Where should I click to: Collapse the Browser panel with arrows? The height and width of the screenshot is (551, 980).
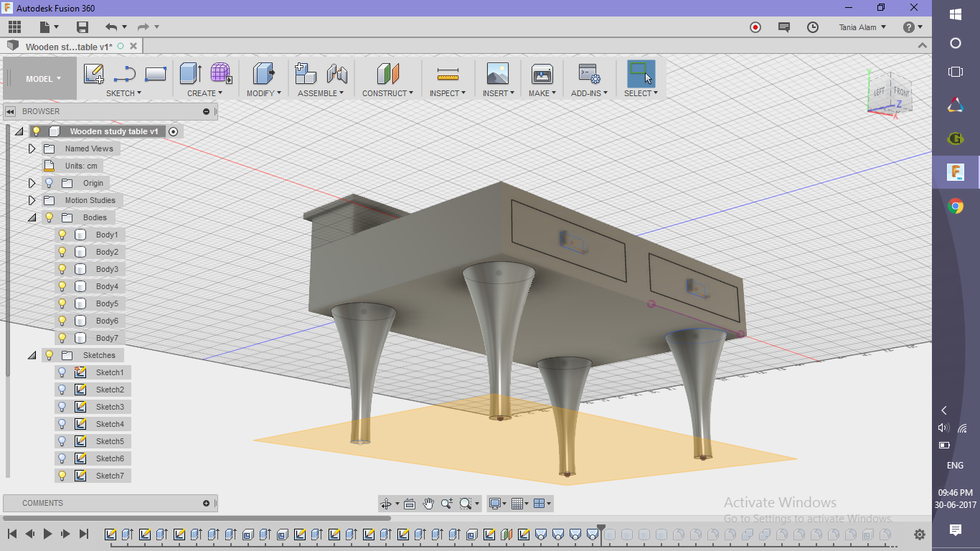click(11, 111)
